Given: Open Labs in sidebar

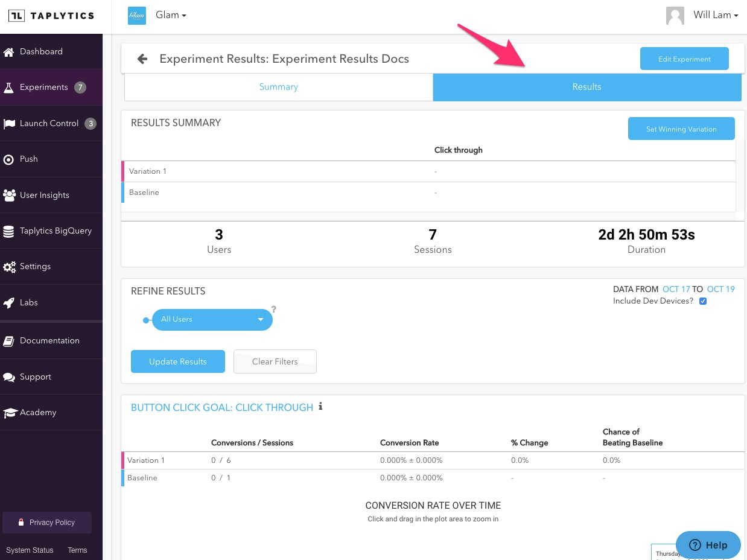Looking at the screenshot, I should point(51,303).
